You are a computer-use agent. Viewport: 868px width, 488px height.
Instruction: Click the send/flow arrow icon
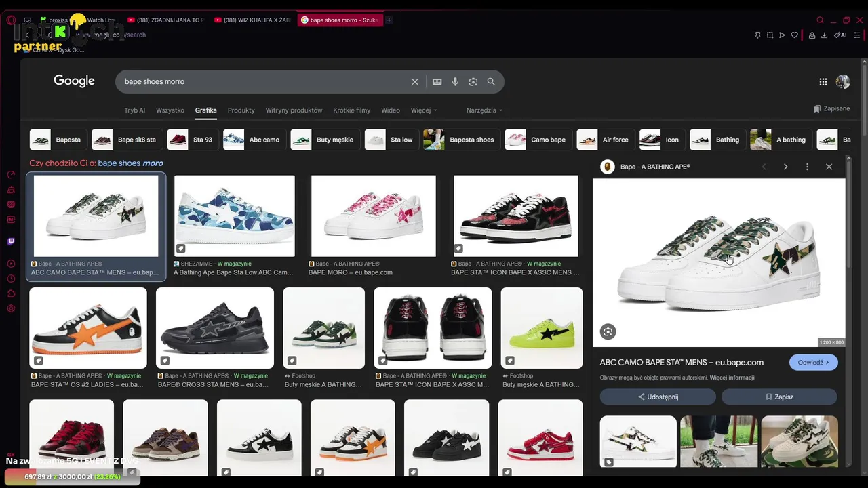point(782,35)
